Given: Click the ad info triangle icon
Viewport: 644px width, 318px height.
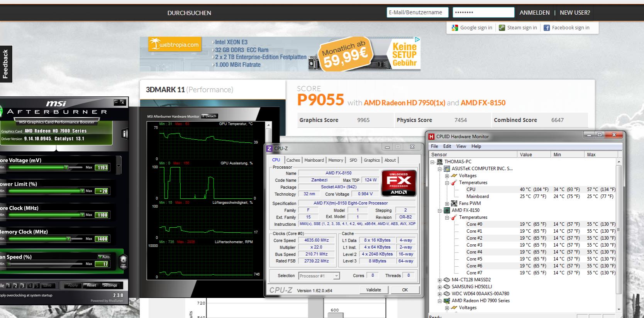Looking at the screenshot, I should coord(417,39).
